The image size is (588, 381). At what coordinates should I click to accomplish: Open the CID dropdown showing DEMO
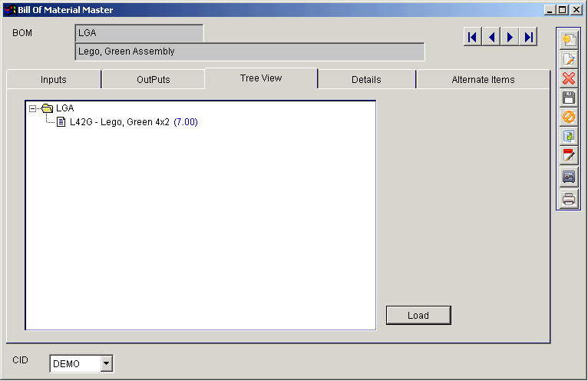[x=107, y=363]
